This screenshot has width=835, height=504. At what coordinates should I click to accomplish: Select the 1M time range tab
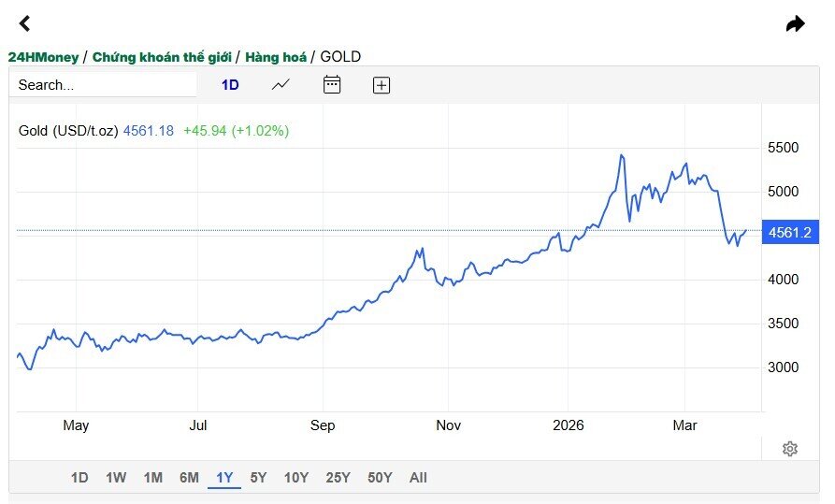pyautogui.click(x=152, y=478)
